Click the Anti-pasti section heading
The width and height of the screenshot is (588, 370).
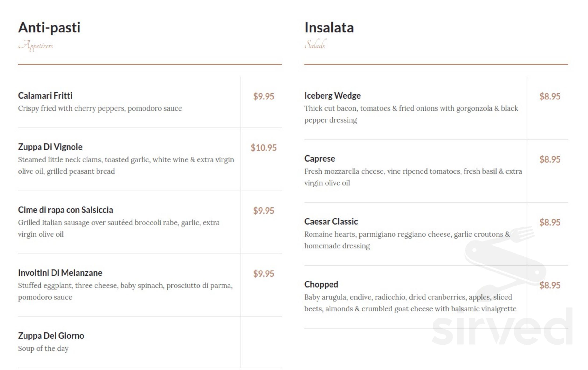pos(49,27)
